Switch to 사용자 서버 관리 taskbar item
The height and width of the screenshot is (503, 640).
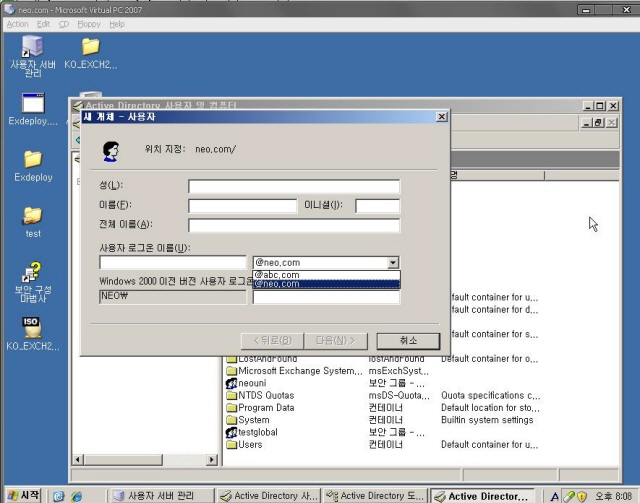click(162, 496)
